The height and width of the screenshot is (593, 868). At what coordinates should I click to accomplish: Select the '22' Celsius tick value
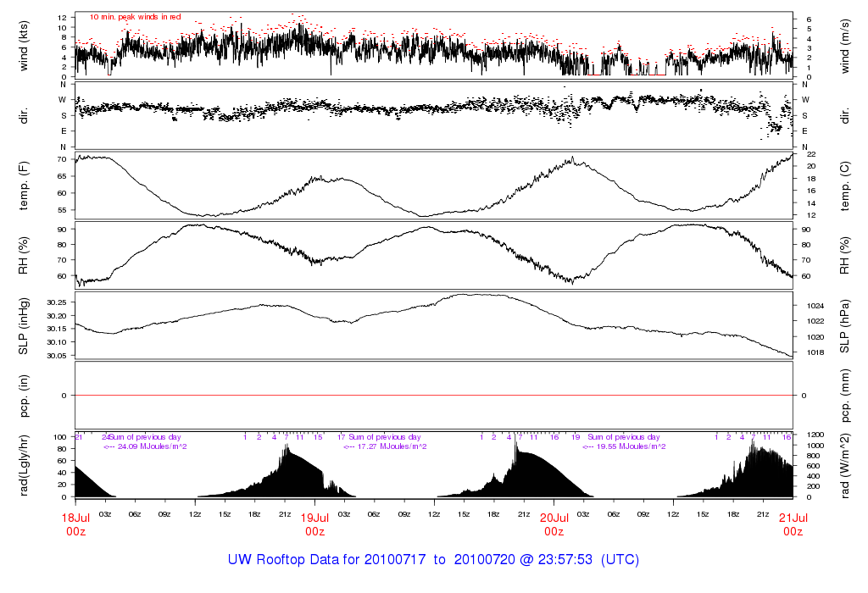(811, 154)
